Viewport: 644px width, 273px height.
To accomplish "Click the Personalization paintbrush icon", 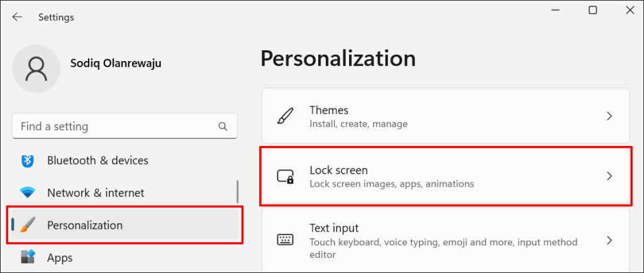I will point(28,225).
